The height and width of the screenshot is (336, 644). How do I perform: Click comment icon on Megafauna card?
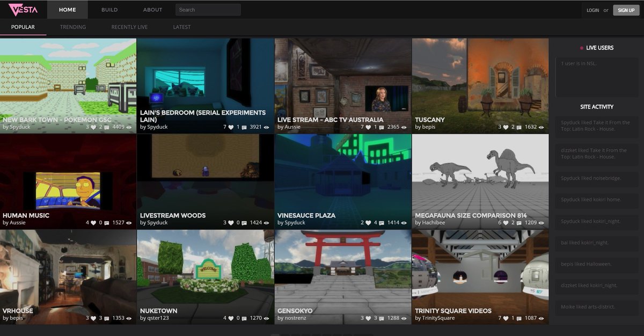click(519, 223)
